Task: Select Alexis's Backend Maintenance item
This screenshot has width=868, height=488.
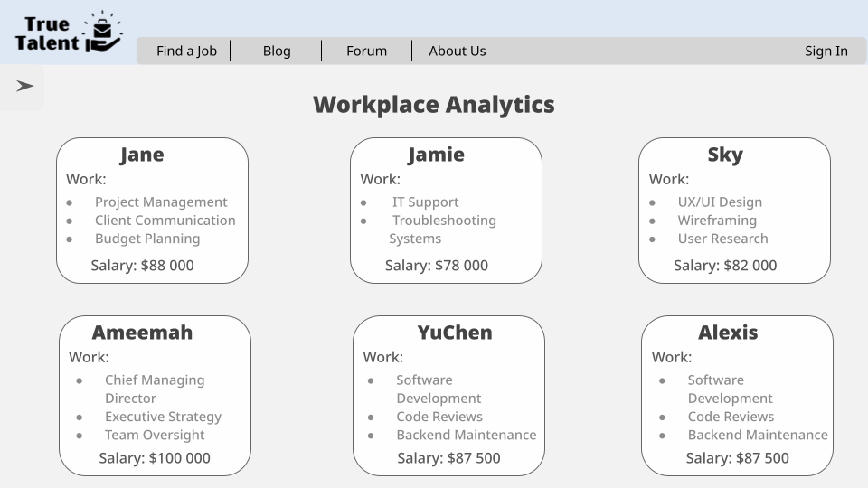Action: [x=758, y=435]
